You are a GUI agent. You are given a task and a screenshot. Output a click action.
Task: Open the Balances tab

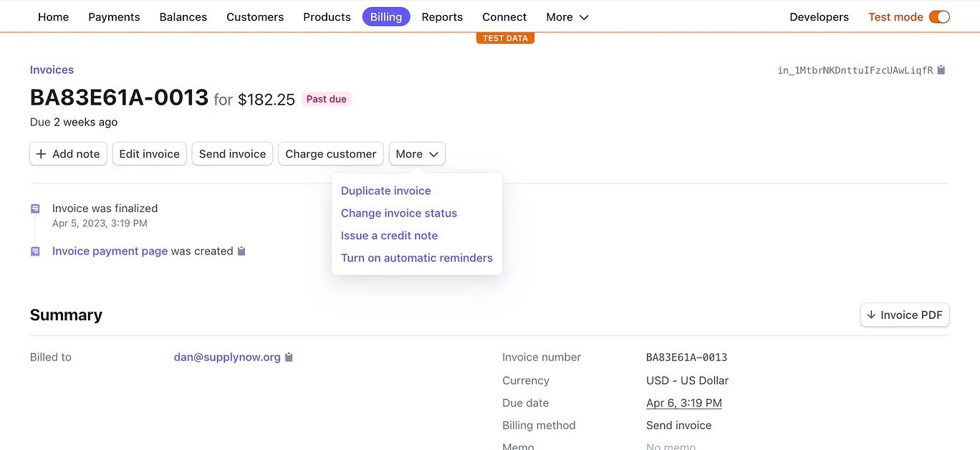coord(183,17)
